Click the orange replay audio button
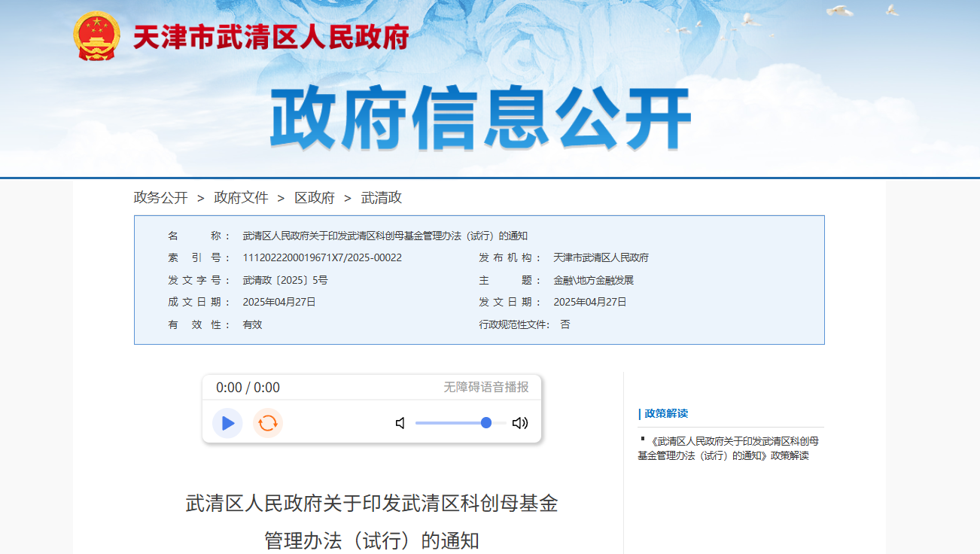The width and height of the screenshot is (980, 554). tap(268, 423)
